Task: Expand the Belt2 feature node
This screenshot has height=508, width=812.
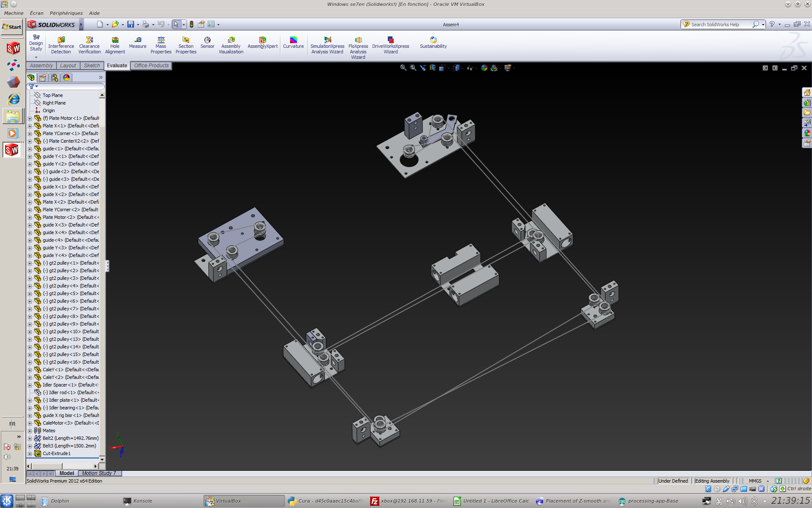Action: 30,439
